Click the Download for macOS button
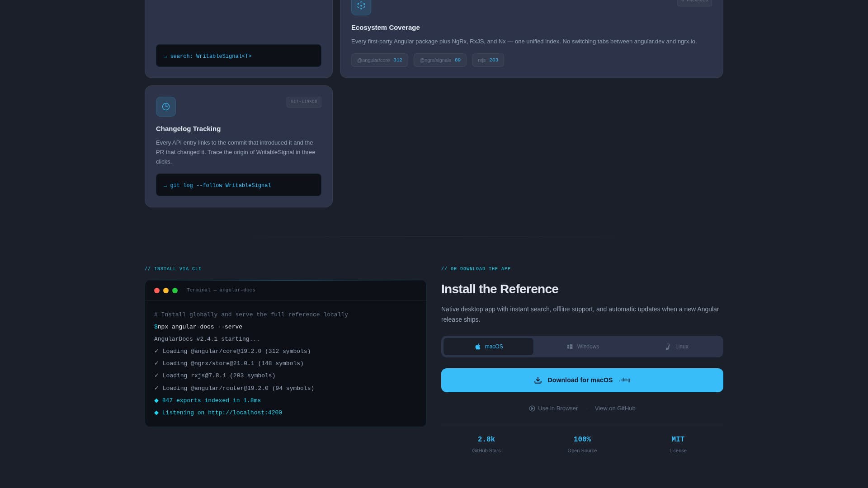Image resolution: width=868 pixels, height=488 pixels. (582, 380)
